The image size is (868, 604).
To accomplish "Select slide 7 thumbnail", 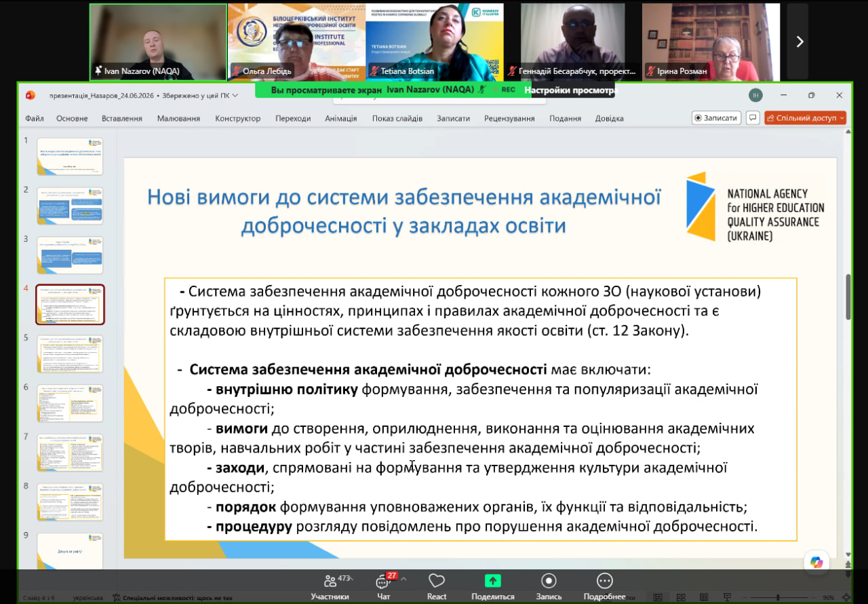I will [x=70, y=453].
